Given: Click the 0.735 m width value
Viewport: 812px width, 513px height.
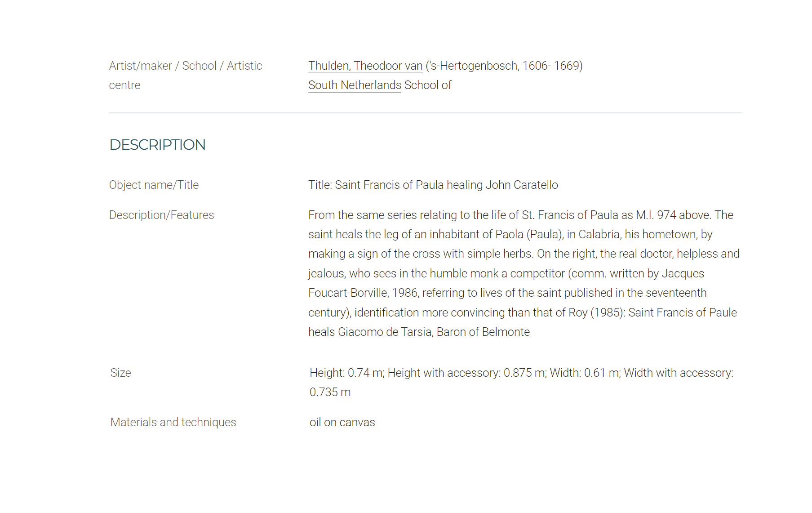Looking at the screenshot, I should (330, 392).
